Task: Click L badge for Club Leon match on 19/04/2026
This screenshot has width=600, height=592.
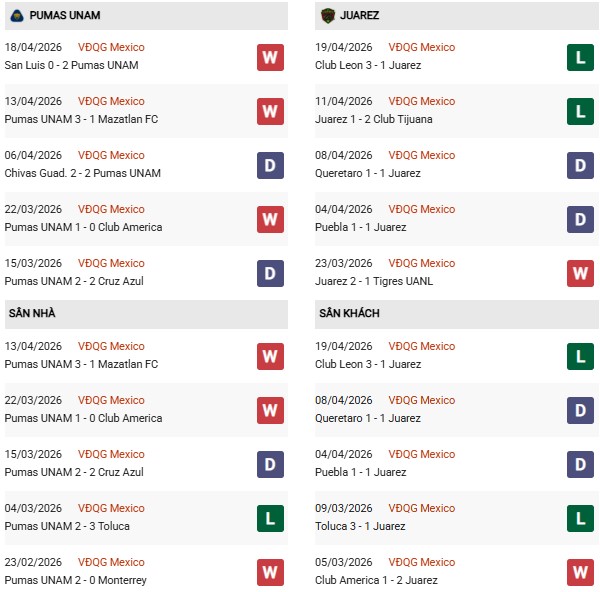Action: tap(581, 57)
